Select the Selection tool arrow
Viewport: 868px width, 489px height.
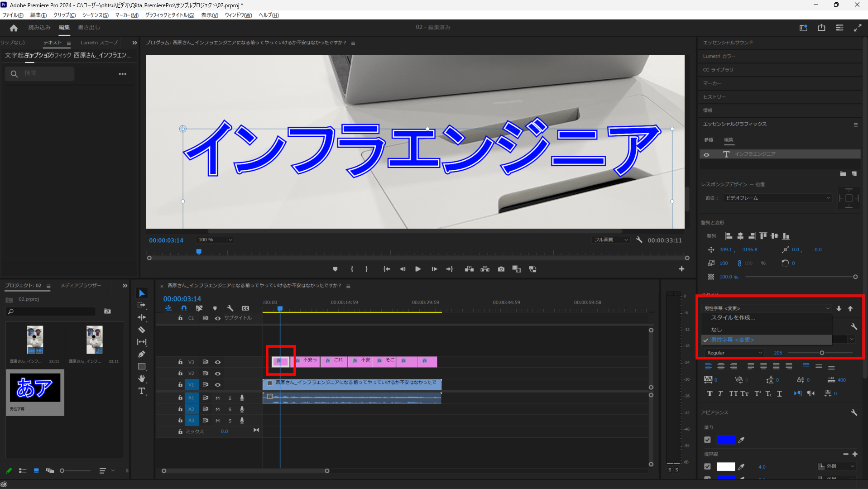[x=142, y=293]
